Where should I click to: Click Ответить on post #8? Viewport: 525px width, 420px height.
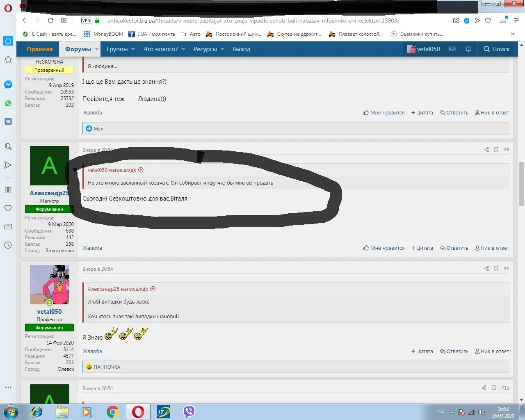click(x=454, y=248)
